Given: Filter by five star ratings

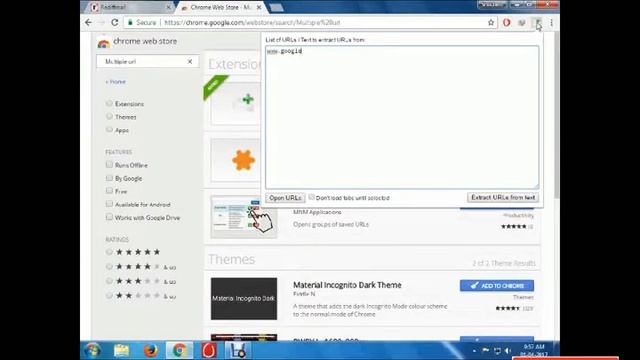Looking at the screenshot, I should pos(109,252).
